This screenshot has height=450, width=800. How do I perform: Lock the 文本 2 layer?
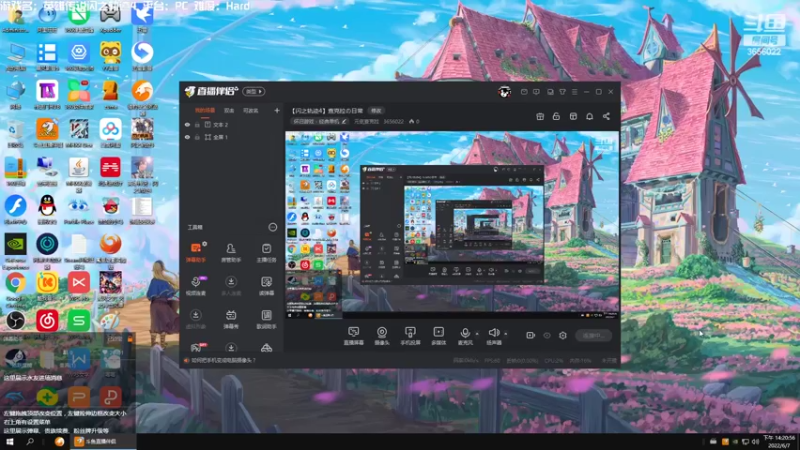pyautogui.click(x=197, y=124)
